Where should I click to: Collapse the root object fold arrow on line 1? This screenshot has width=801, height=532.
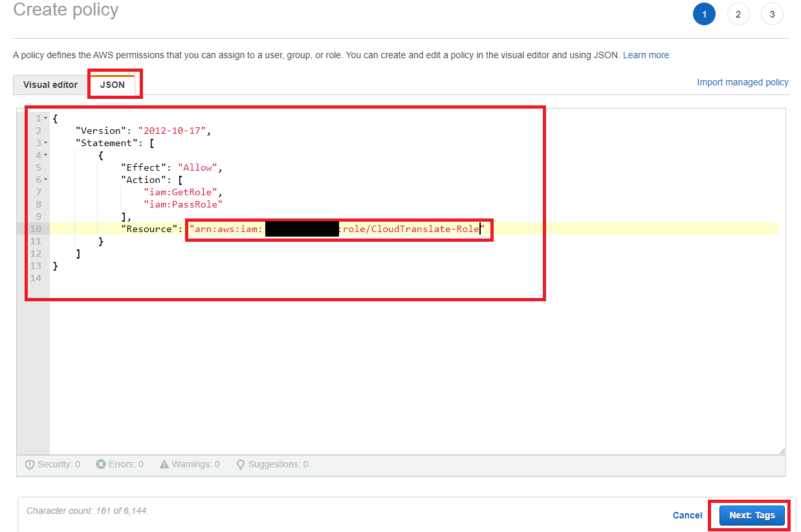coord(46,119)
